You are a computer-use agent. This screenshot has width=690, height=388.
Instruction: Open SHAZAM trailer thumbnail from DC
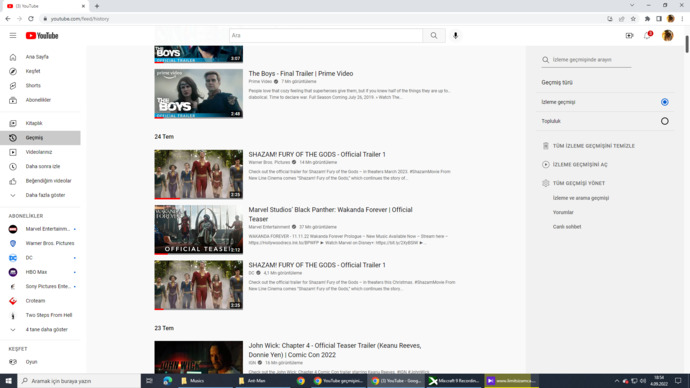[x=198, y=285]
